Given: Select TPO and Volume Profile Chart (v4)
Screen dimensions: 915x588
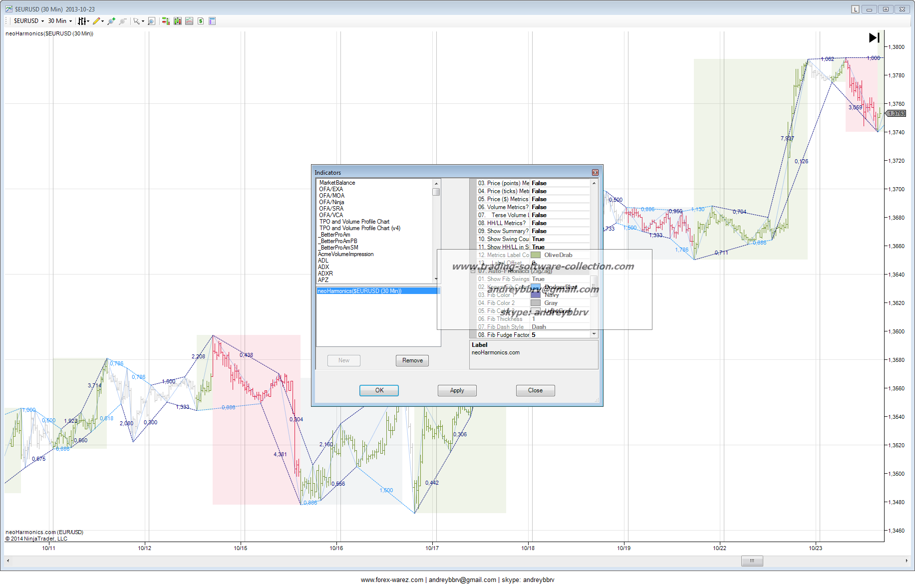Looking at the screenshot, I should coord(359,228).
